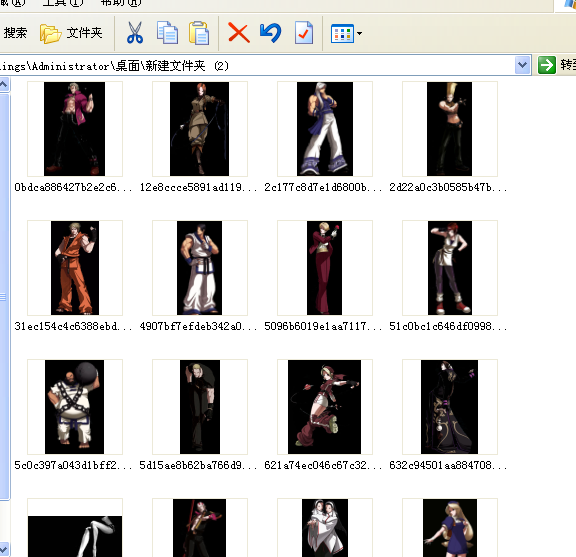Select thumbnail 5d15ae8b62ba766d9 dark clothed blond
Viewport: 576px width, 557px height.
(x=200, y=407)
